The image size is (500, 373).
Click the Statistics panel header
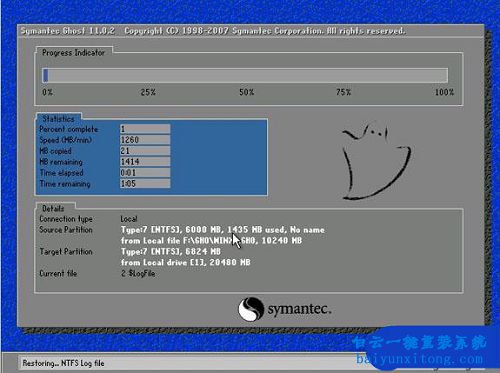[x=58, y=119]
